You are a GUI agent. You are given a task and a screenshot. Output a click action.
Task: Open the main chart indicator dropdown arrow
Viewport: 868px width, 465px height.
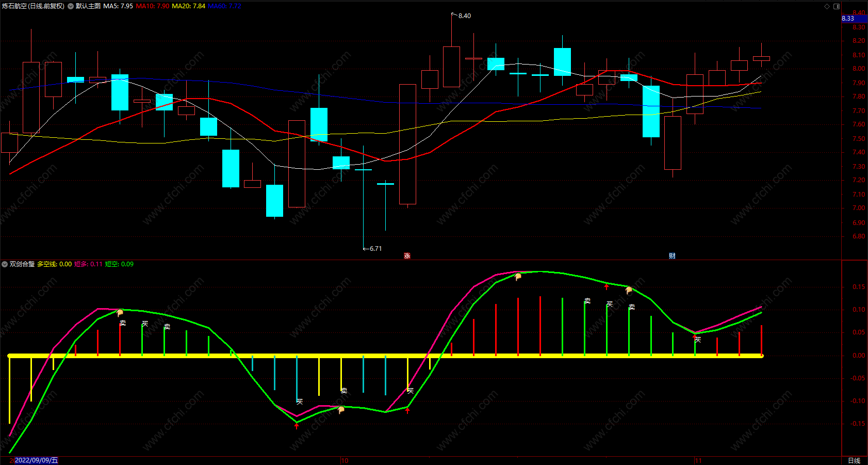coord(71,6)
